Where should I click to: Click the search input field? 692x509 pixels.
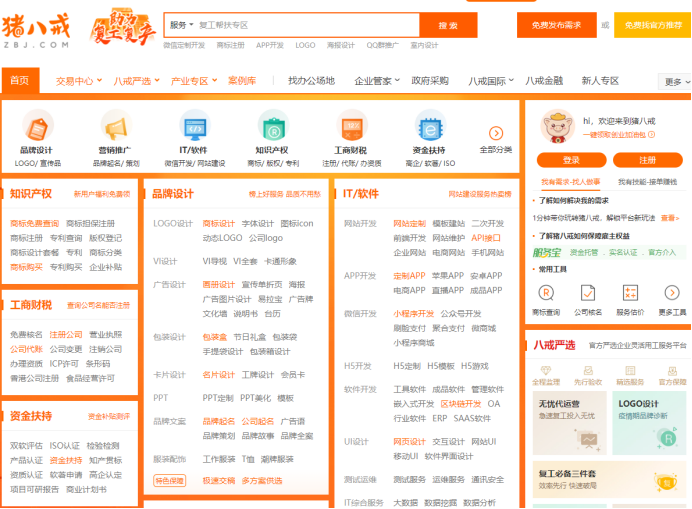(308, 25)
